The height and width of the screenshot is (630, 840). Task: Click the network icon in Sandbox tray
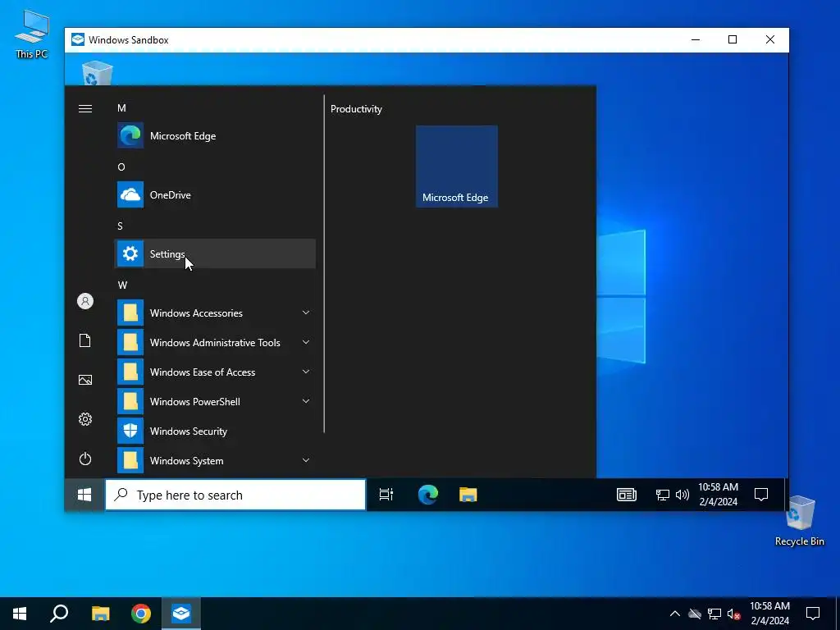click(663, 495)
